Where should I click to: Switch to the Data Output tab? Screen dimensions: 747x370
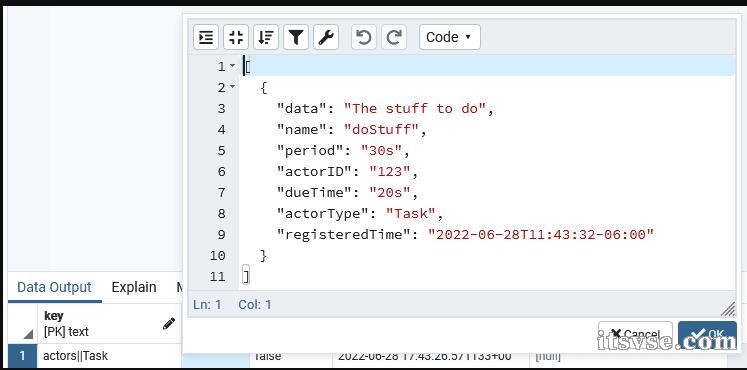[x=54, y=287]
